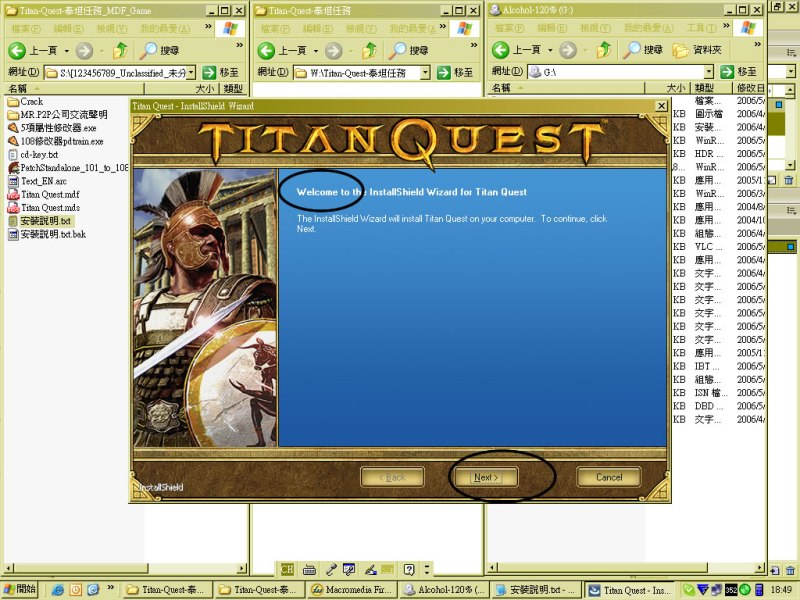Viewport: 800px width, 600px height.
Task: Click 移至 Go button in the Alcohol-120% window
Action: [739, 71]
